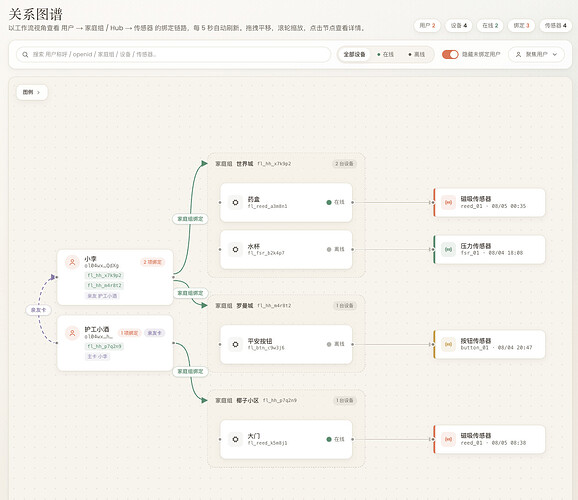Click the 平安按钮 device icon

pos(235,344)
